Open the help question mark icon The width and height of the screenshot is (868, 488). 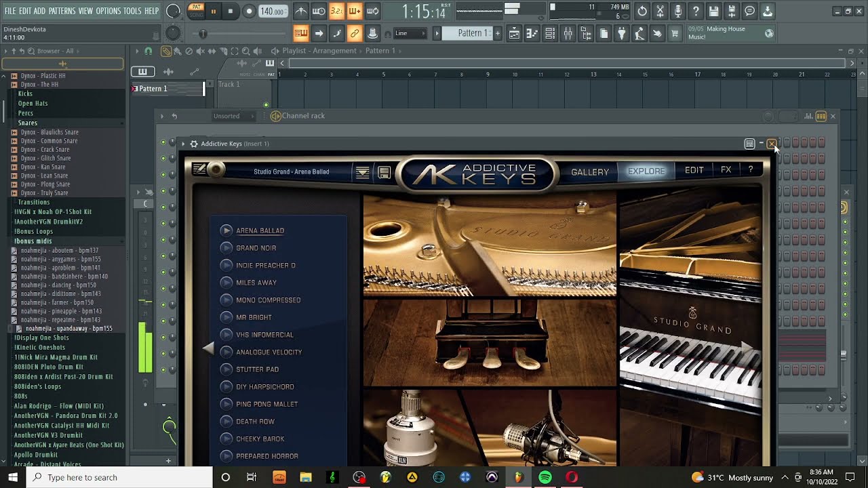tap(696, 12)
